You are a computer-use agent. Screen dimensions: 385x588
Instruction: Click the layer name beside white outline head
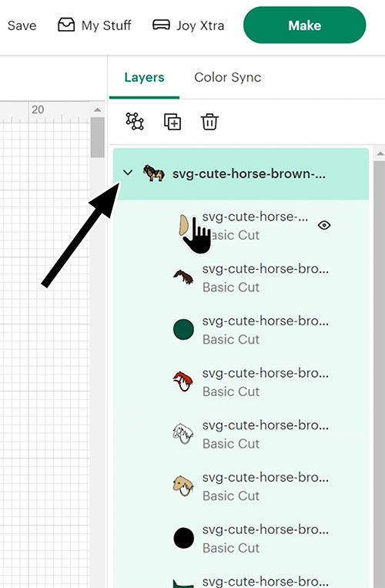[266, 425]
